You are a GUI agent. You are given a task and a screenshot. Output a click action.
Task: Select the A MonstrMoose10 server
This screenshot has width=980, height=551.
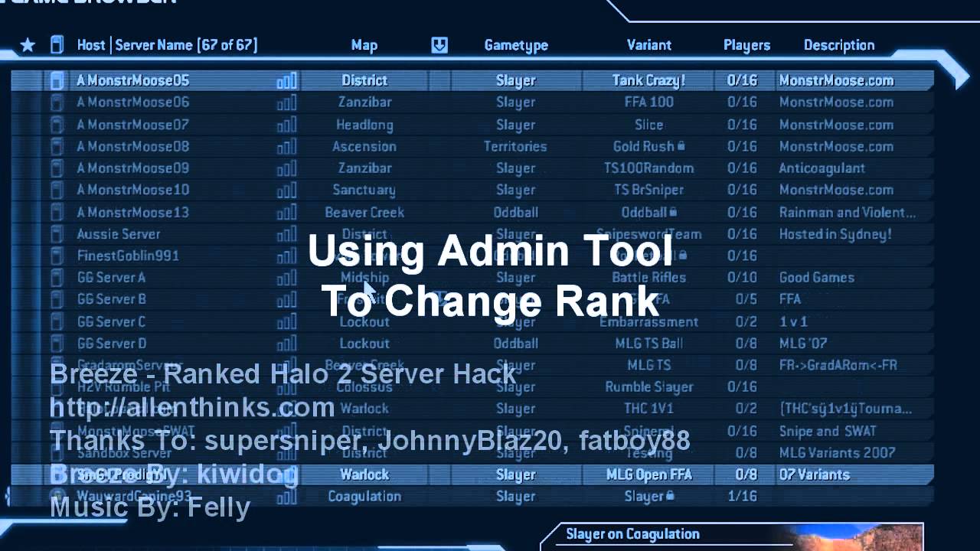[472, 190]
